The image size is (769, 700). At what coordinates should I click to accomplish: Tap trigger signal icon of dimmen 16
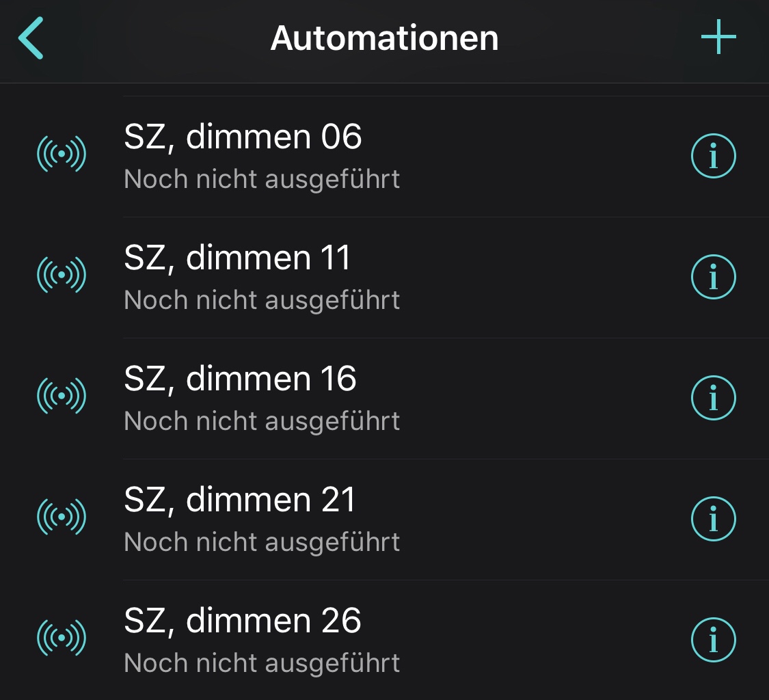pyautogui.click(x=62, y=396)
